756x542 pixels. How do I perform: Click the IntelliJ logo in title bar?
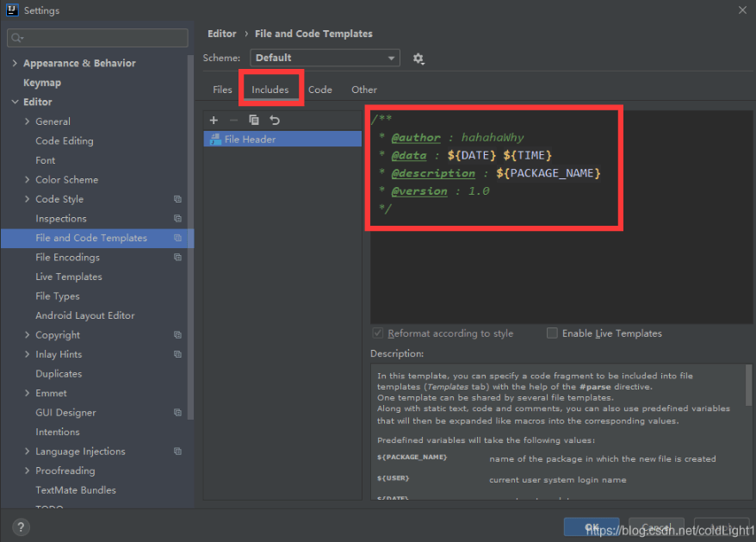(x=13, y=9)
